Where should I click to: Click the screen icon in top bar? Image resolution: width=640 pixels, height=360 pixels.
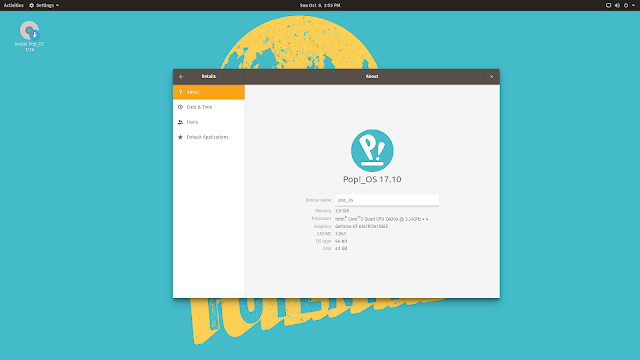click(x=608, y=5)
